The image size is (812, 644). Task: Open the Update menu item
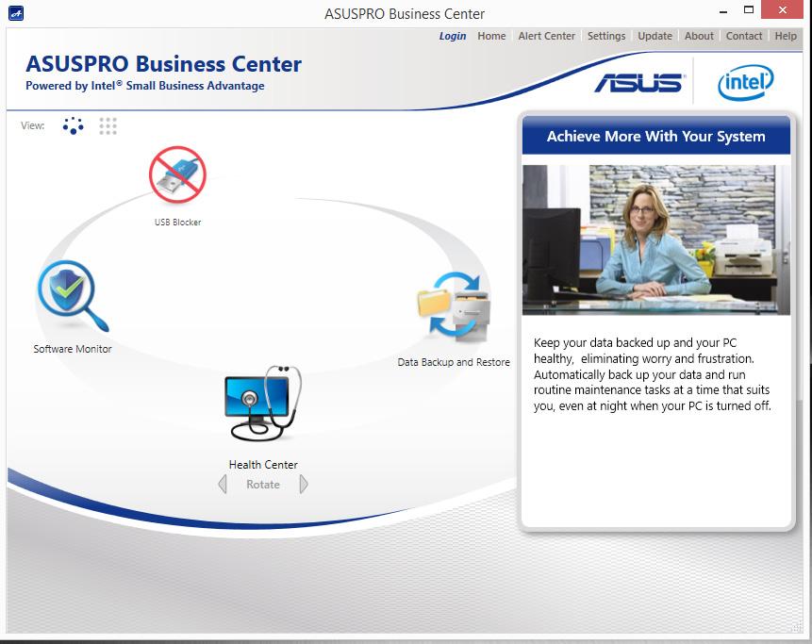click(655, 36)
